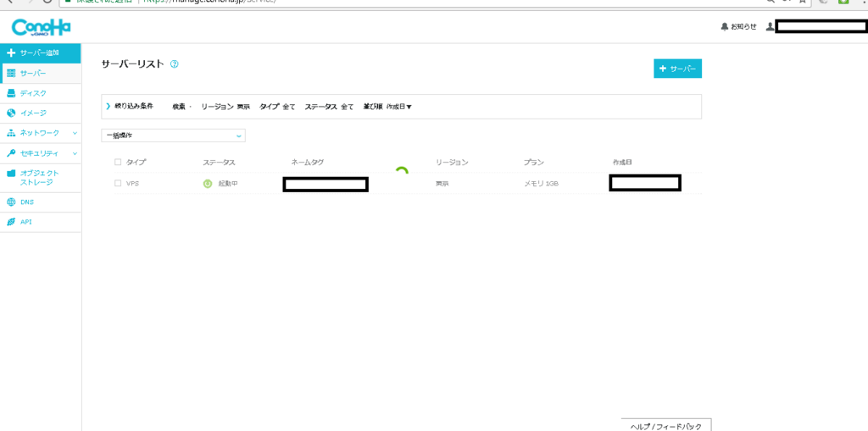Open ヘルプ / フィードバック tab
The width and height of the screenshot is (868, 431).
point(666,425)
